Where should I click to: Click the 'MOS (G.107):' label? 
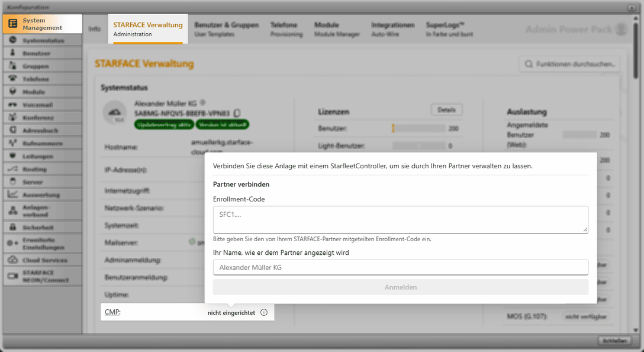(527, 316)
